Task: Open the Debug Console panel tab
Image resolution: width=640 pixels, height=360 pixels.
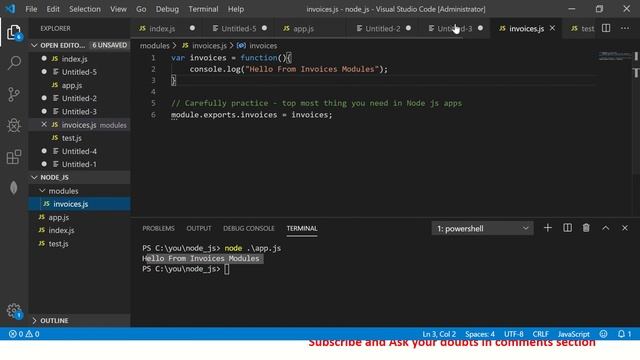Action: pos(249,229)
